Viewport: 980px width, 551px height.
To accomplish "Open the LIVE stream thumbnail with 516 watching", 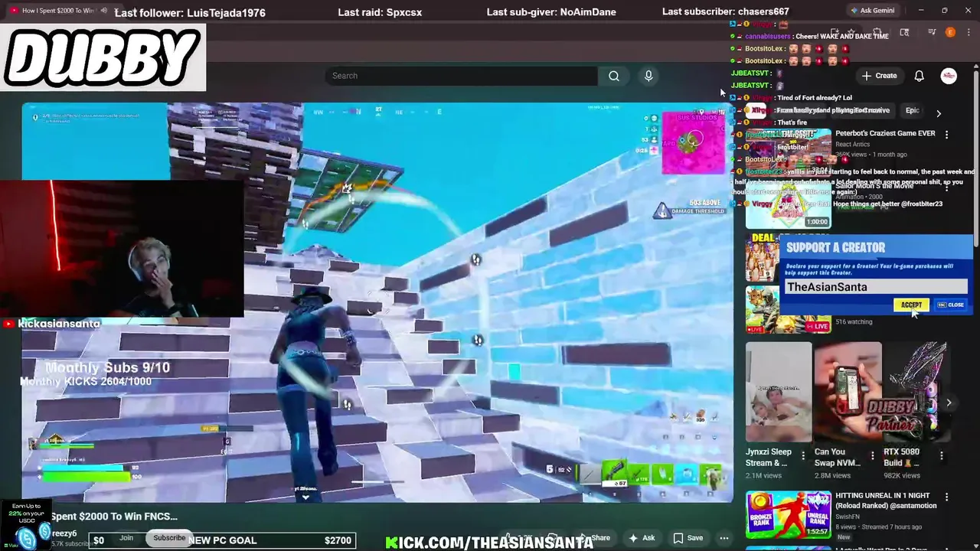I will (789, 309).
